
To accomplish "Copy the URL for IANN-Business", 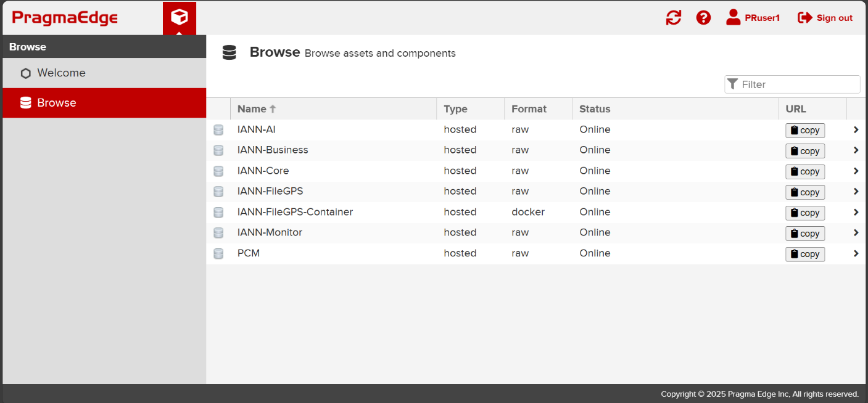I will tap(805, 150).
